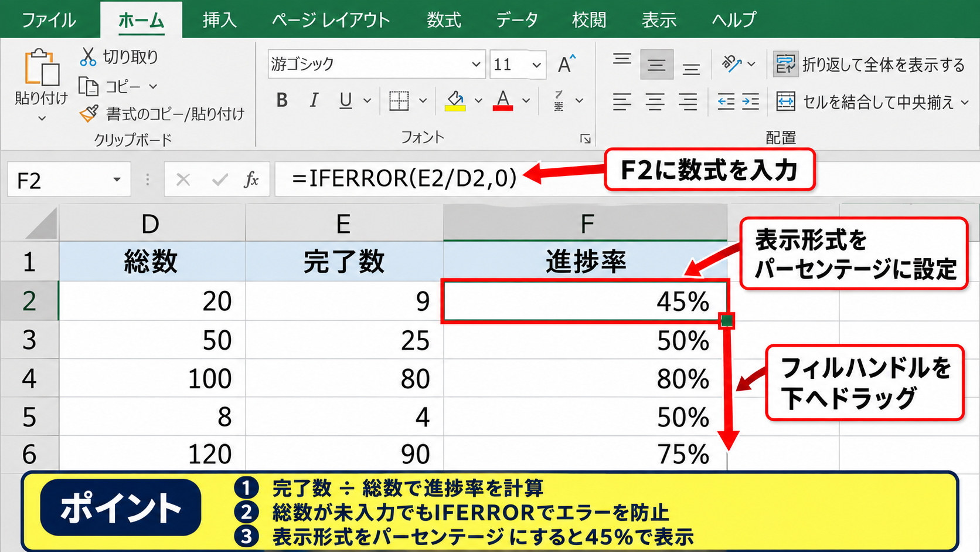Switch to the 数式 tab
This screenshot has height=552, width=980.
point(444,20)
